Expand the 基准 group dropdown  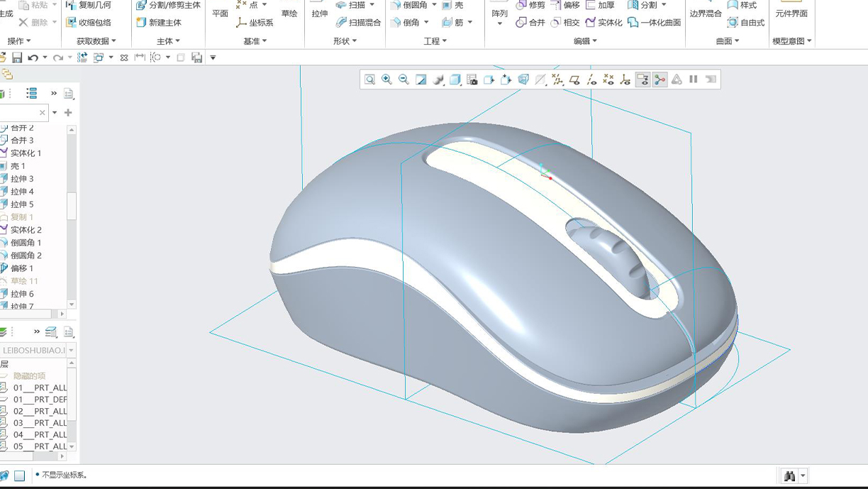click(x=255, y=41)
